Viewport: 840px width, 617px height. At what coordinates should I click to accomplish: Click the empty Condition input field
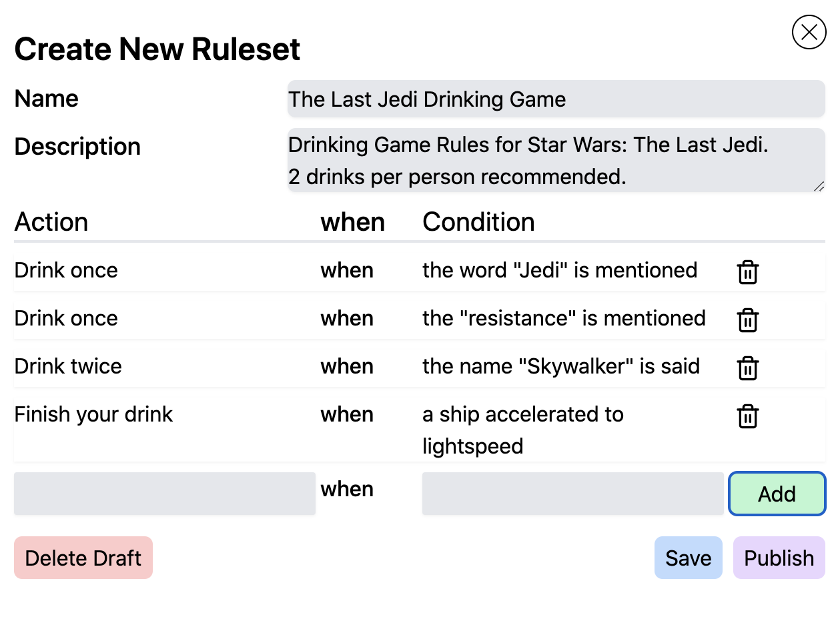572,493
